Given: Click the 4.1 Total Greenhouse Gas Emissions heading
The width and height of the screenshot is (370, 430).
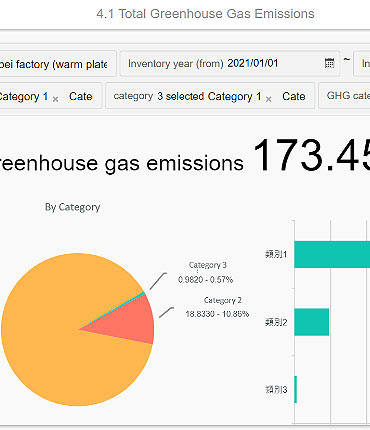Looking at the screenshot, I should pyautogui.click(x=205, y=14).
